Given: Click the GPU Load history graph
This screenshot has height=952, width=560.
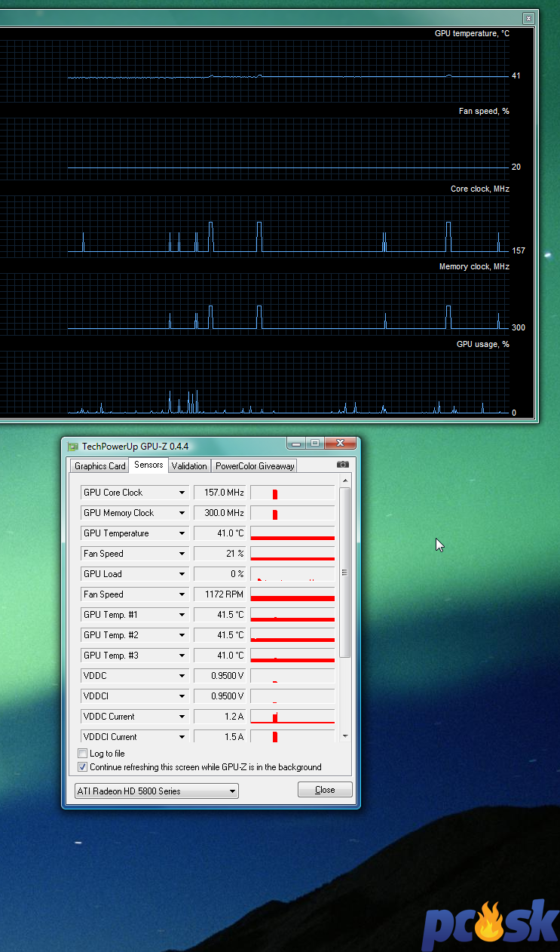Looking at the screenshot, I should (x=292, y=574).
